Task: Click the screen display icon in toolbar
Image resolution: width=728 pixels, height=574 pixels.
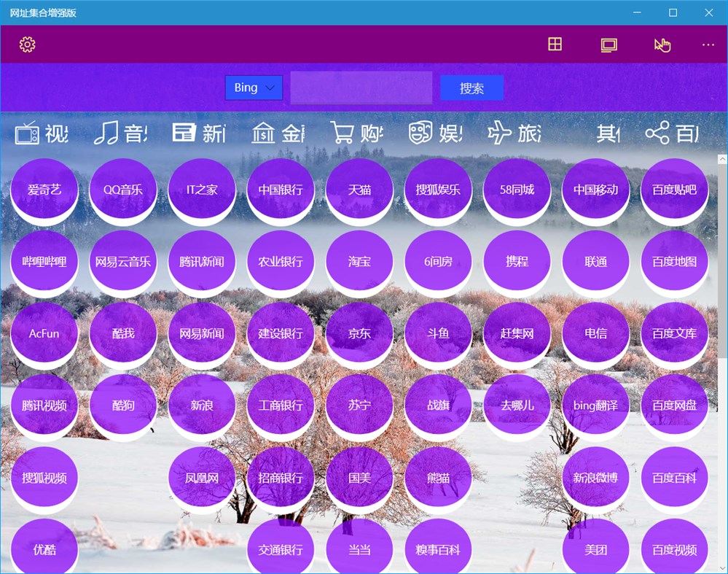Action: 608,45
